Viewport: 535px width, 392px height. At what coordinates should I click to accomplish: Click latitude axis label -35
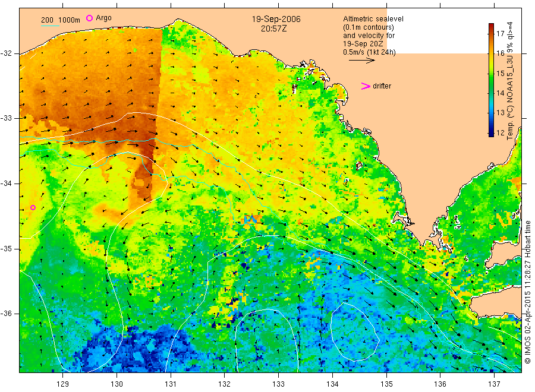[6, 249]
